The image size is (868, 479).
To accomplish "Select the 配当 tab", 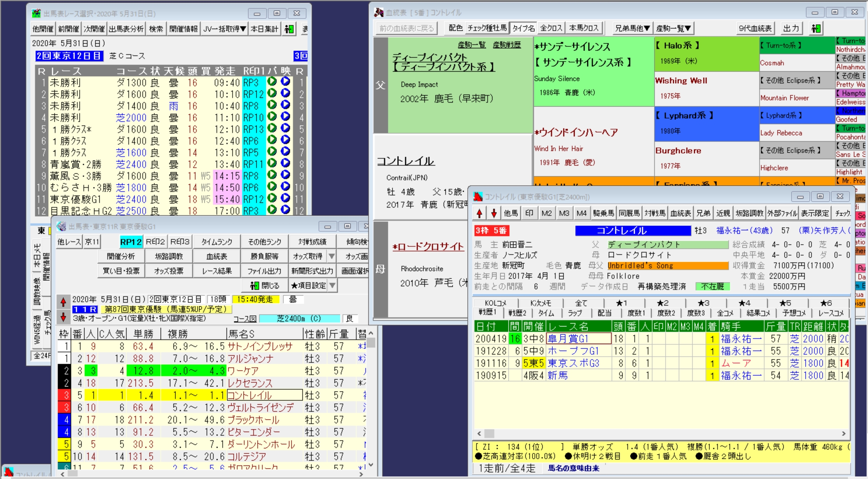I will click(x=604, y=313).
